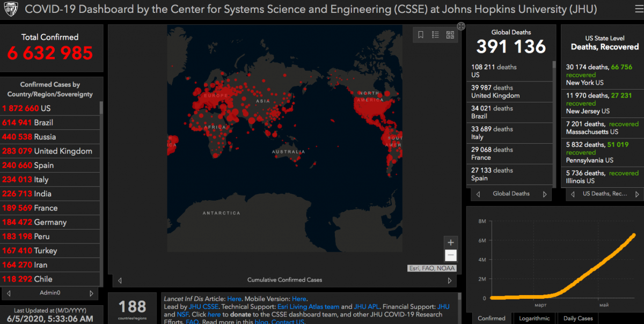This screenshot has height=324, width=644.
Task: Select Brazil in confirmed cases list
Action: (x=50, y=122)
